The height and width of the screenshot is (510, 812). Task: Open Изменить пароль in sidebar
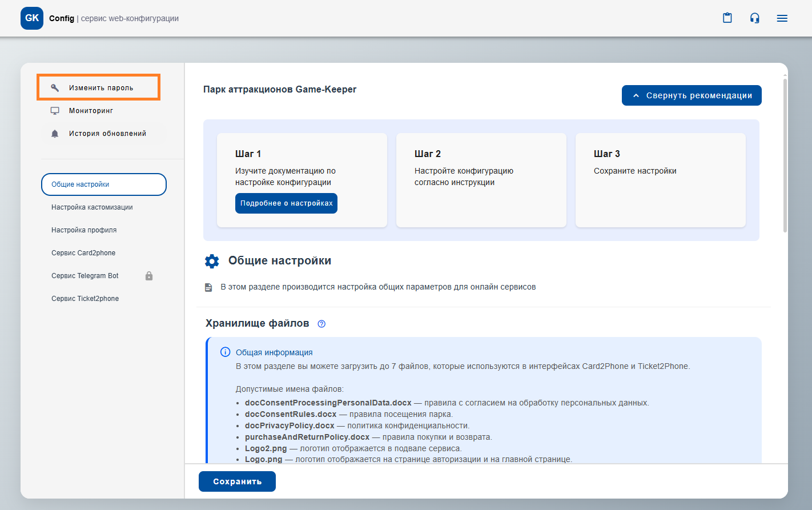(x=101, y=88)
